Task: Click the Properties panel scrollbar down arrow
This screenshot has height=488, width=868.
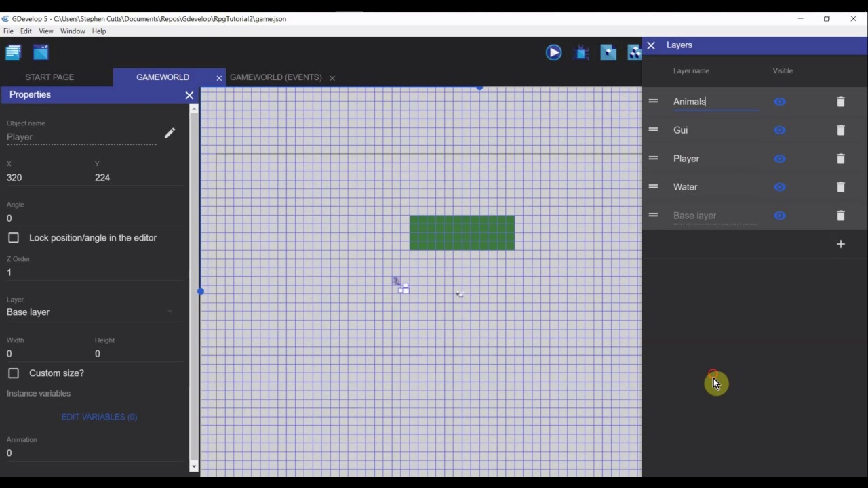Action: pyautogui.click(x=194, y=466)
